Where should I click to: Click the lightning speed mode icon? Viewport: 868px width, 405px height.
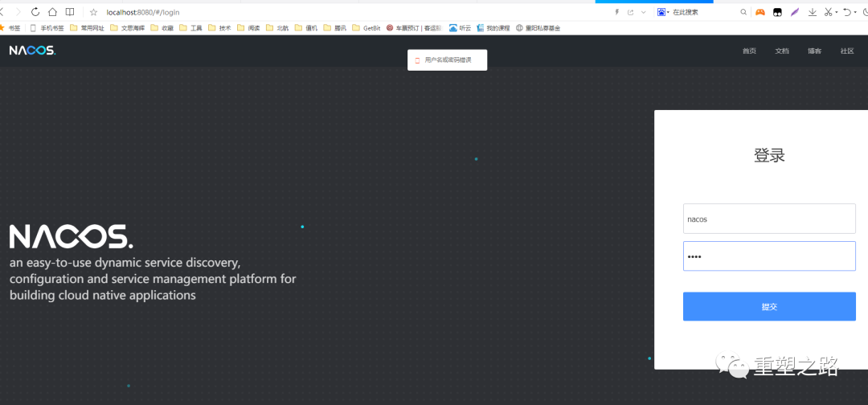point(617,11)
